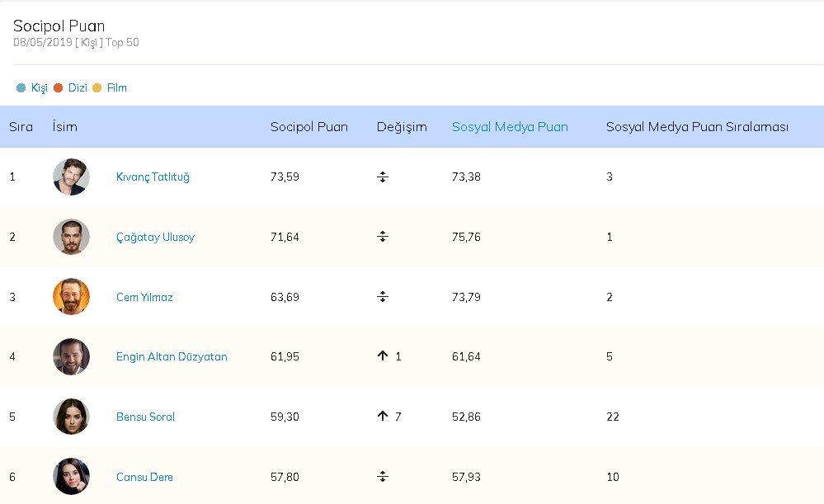Click no-change icon in Cansu Dere row
The image size is (824, 504).
[383, 477]
